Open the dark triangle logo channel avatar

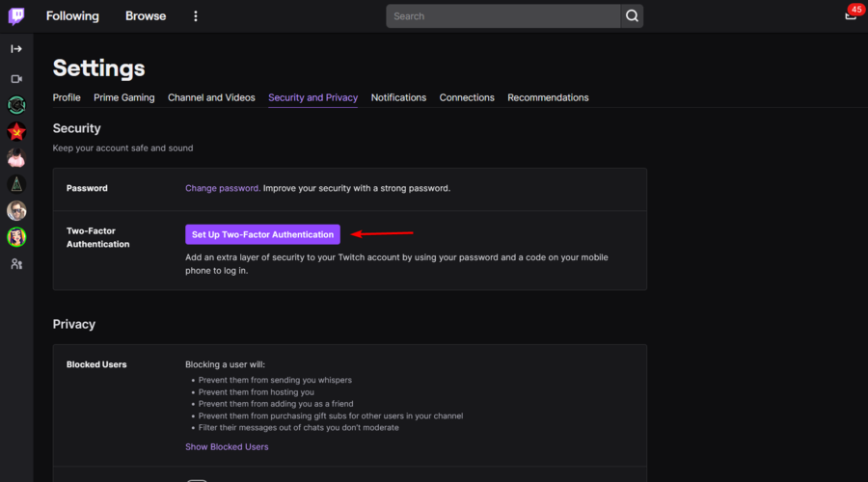[x=16, y=184]
